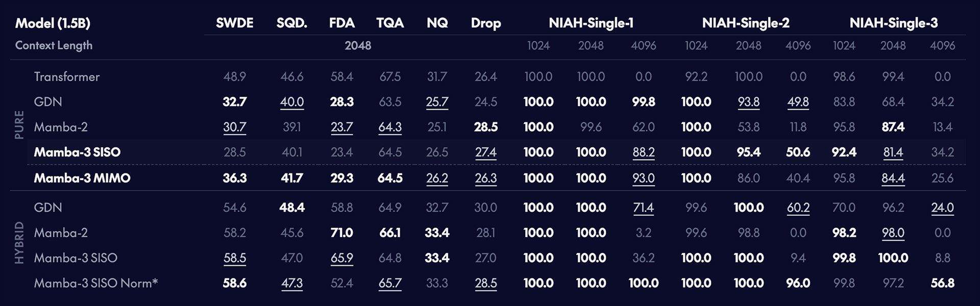This screenshot has width=980, height=306.
Task: Click the bold Mamba-3 SISO label in PURE section
Action: pos(77,152)
